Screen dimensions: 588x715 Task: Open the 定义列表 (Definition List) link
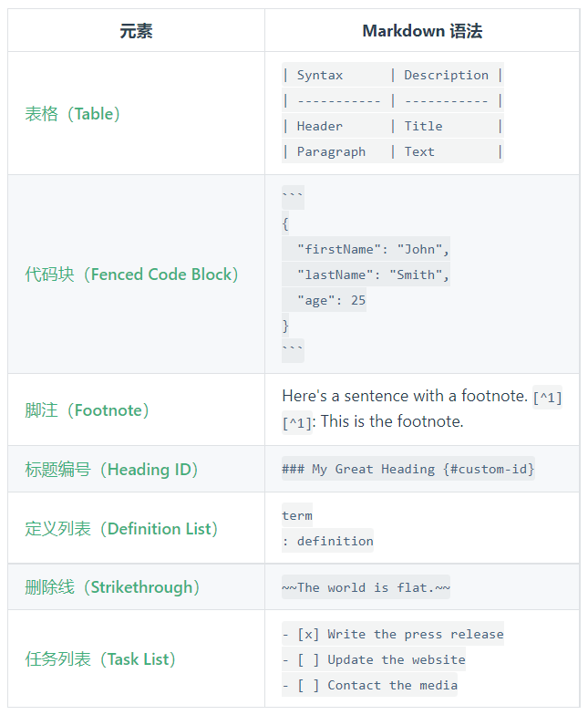click(121, 529)
